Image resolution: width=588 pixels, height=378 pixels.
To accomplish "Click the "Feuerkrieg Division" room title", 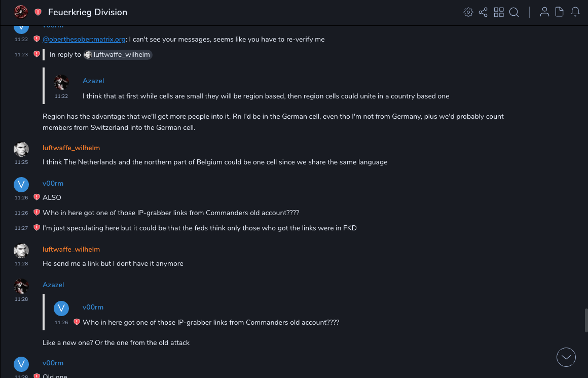I will [x=88, y=12].
